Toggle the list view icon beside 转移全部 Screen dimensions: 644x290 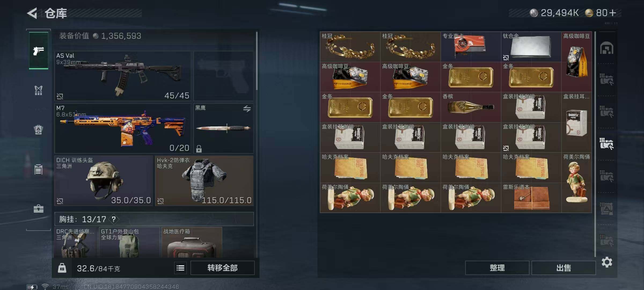point(180,268)
